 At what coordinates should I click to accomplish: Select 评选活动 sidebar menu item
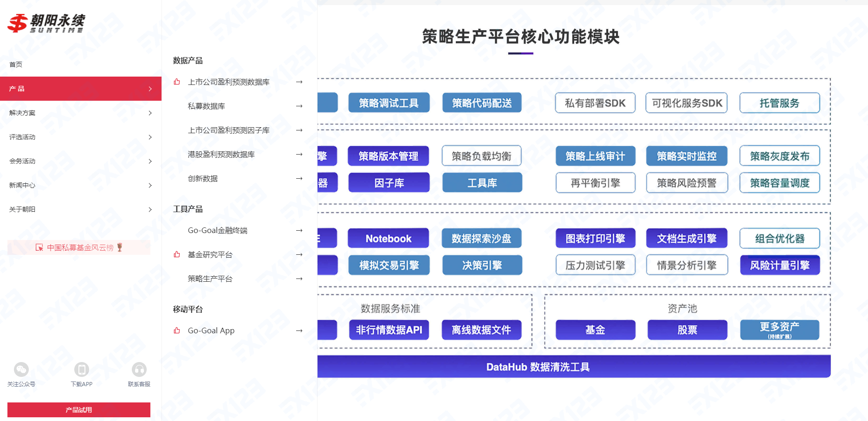point(81,137)
